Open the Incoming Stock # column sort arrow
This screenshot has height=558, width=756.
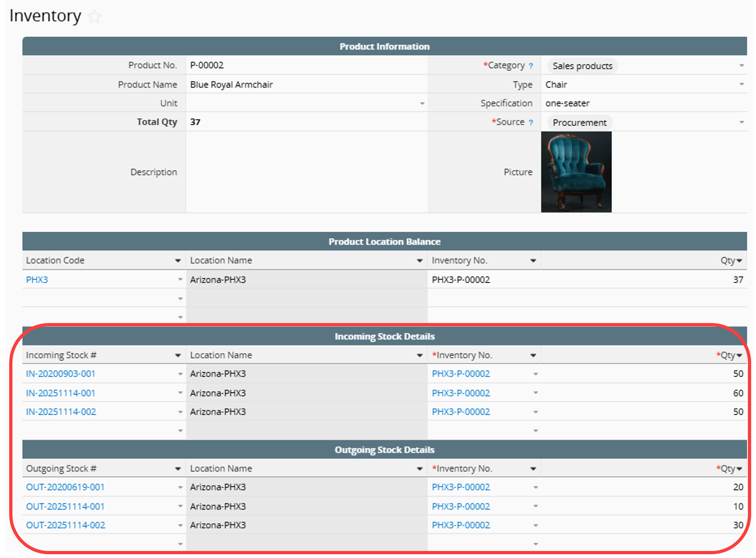point(178,355)
